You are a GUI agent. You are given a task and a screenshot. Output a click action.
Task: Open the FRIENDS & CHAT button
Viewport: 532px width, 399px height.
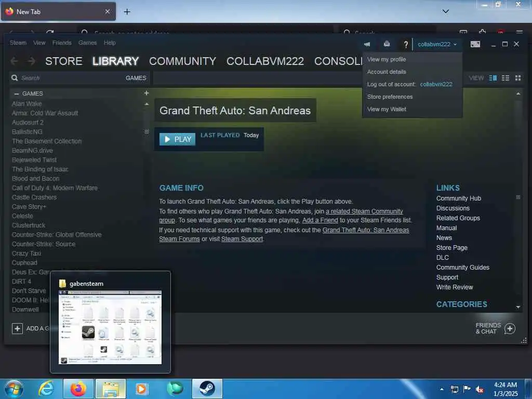[x=495, y=328]
